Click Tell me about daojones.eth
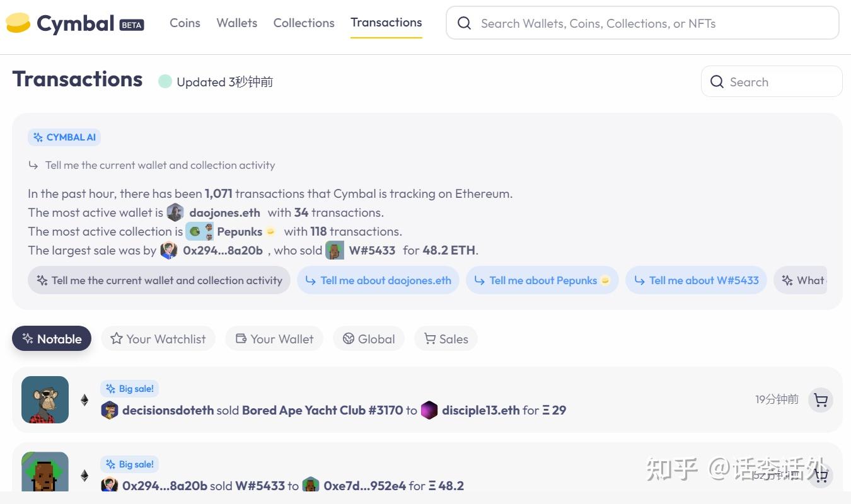This screenshot has width=851, height=504. tap(378, 280)
